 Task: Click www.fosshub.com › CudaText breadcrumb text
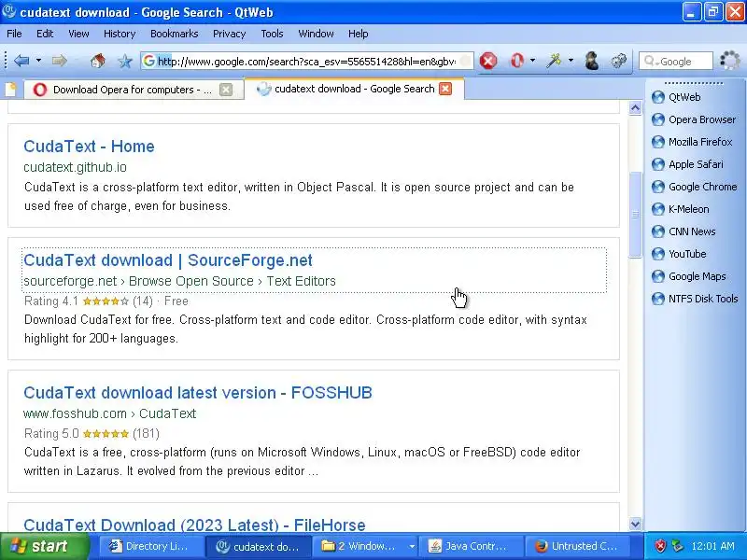[x=109, y=413]
